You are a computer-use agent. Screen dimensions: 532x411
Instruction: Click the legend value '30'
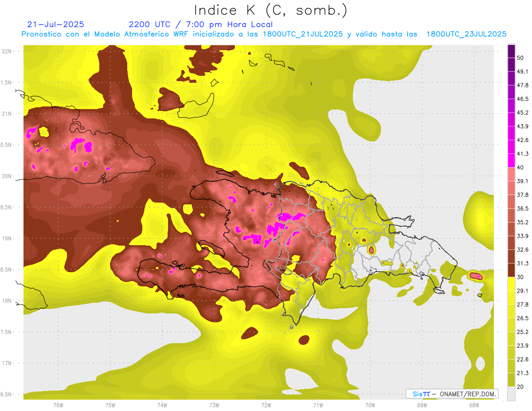[x=520, y=277]
